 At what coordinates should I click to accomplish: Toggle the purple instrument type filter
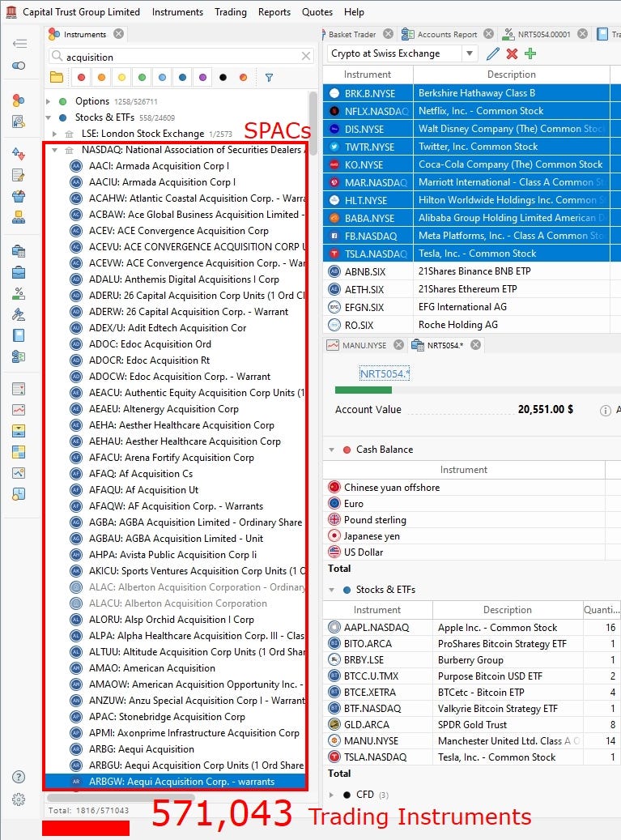coord(203,78)
